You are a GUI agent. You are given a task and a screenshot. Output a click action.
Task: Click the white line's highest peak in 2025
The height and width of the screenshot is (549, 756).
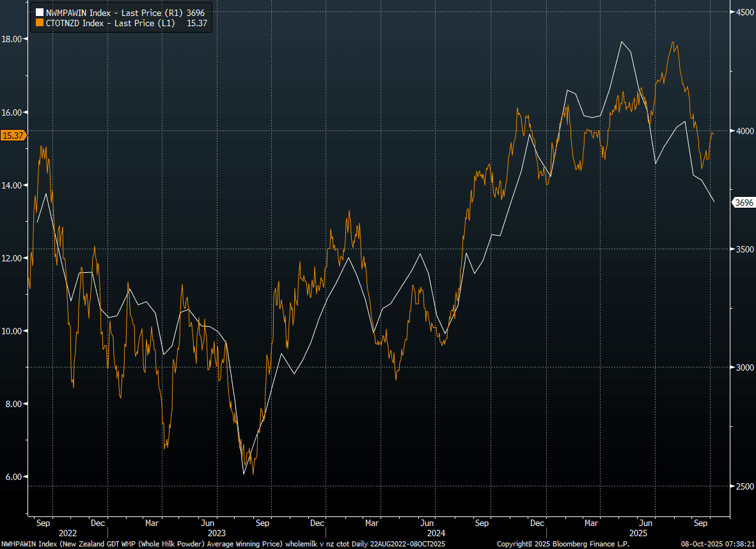[622, 42]
